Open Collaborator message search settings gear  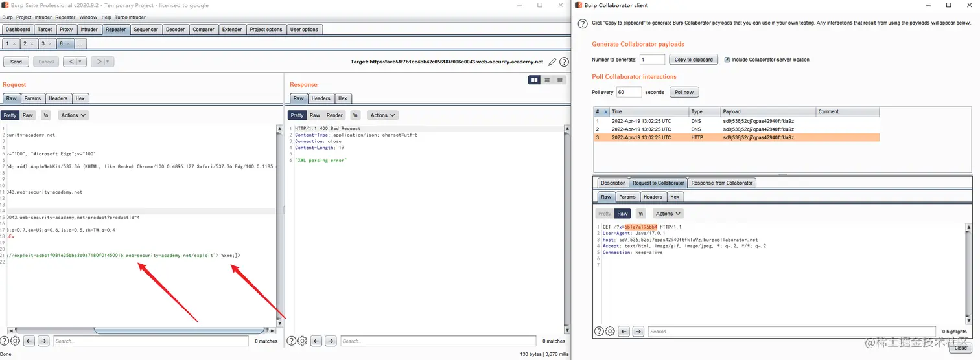tap(610, 332)
